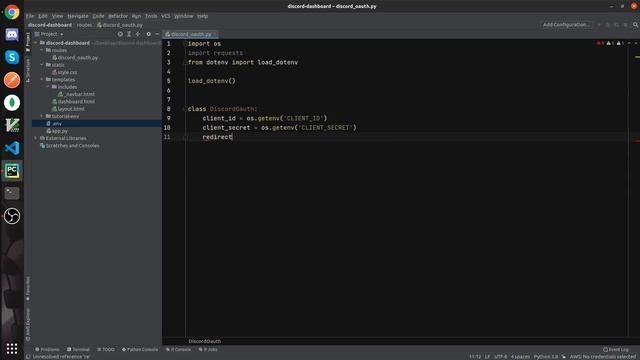Open discord_oauth.py in project tree
Image resolution: width=640 pixels, height=360 pixels.
(x=75, y=58)
